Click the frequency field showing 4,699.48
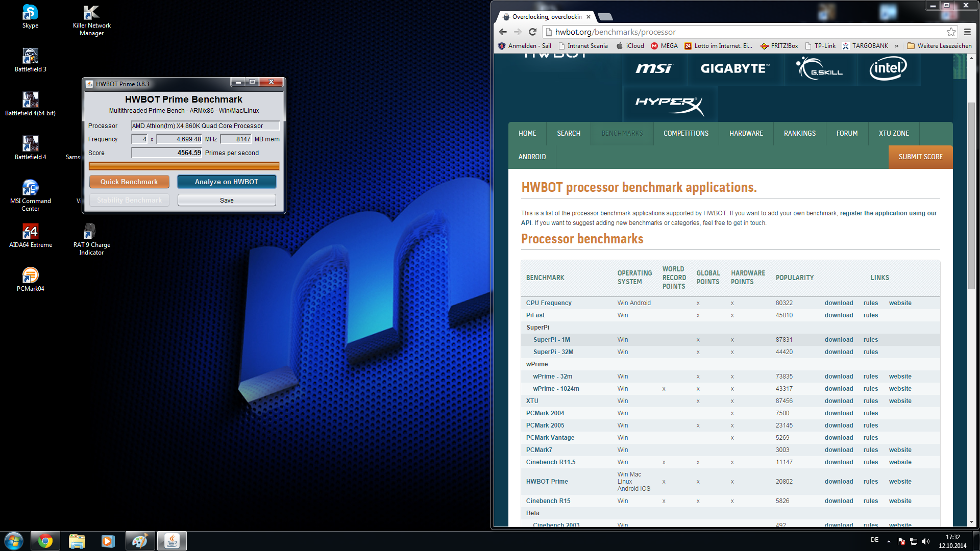Image resolution: width=980 pixels, height=551 pixels. [180, 139]
